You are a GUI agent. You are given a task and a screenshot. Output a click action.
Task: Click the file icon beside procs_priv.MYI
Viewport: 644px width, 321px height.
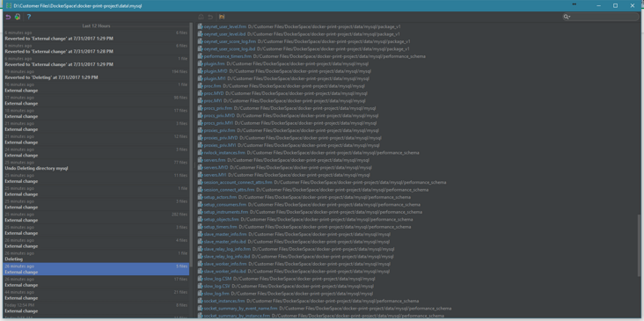tap(201, 123)
